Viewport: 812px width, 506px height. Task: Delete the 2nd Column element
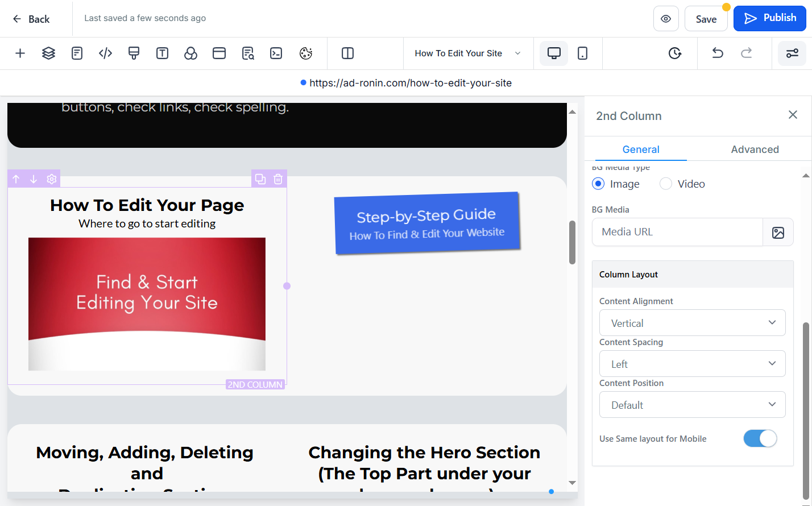pos(278,179)
